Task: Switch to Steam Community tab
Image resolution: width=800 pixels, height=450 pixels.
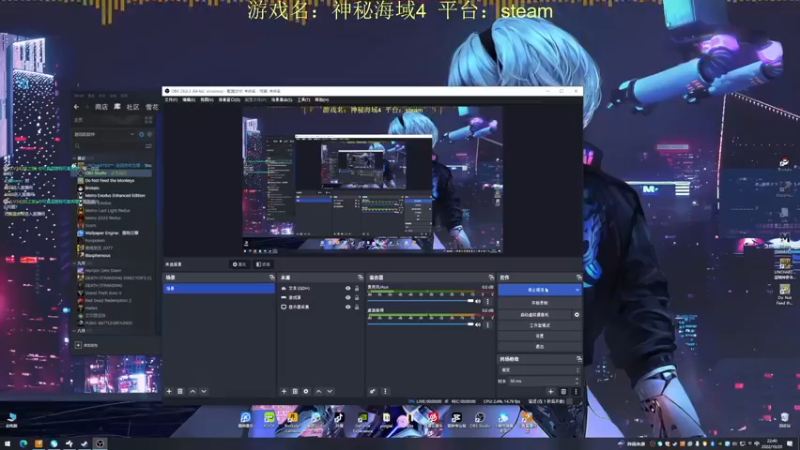Action: click(x=133, y=107)
